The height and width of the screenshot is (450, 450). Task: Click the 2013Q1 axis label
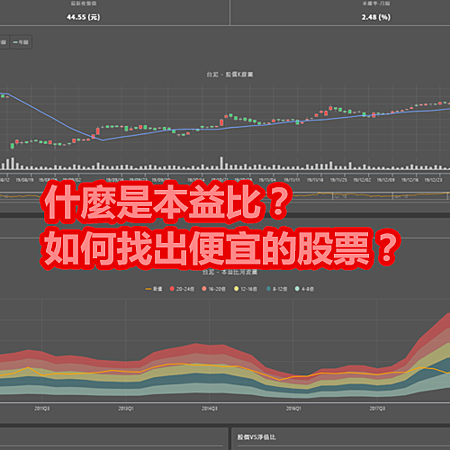pyautogui.click(x=126, y=408)
